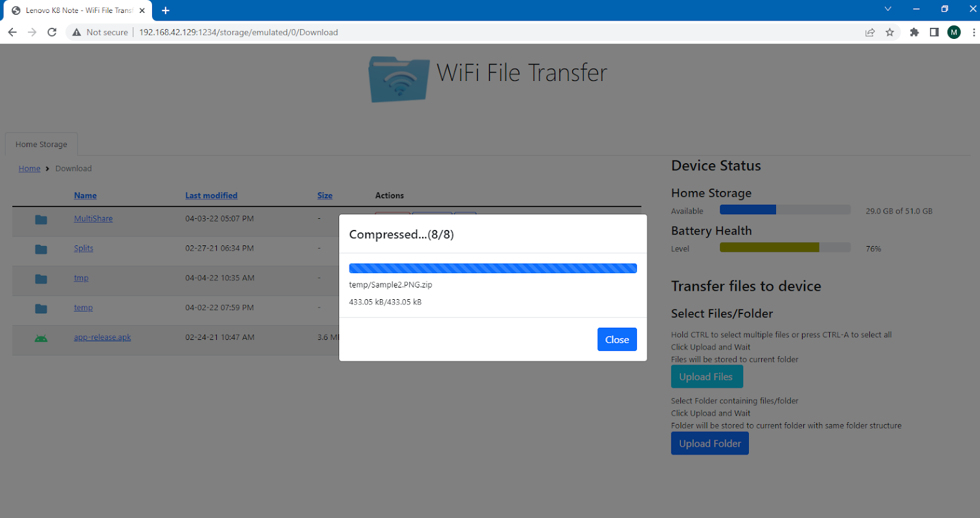The height and width of the screenshot is (518, 980).
Task: Click the MultiShare folder icon
Action: coord(41,220)
